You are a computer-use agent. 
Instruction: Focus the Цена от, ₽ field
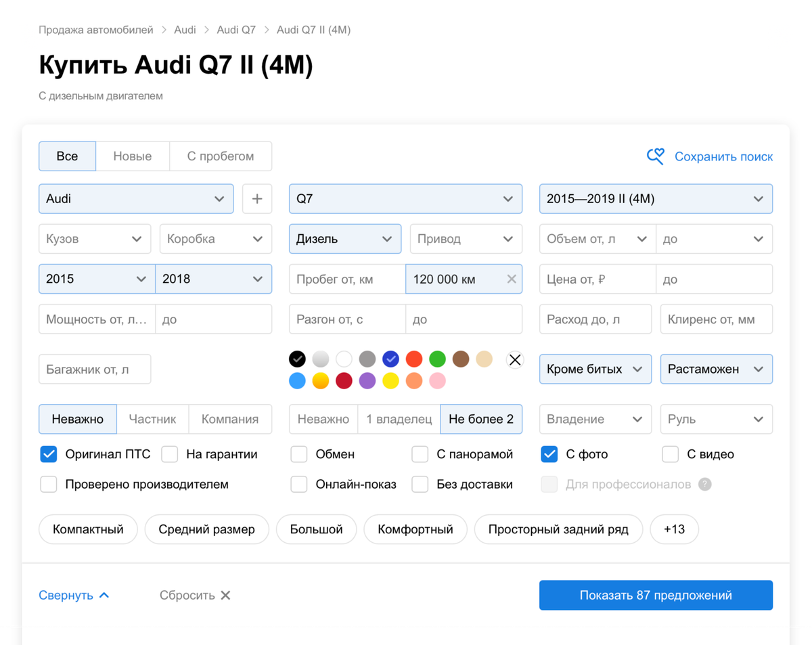(x=597, y=279)
